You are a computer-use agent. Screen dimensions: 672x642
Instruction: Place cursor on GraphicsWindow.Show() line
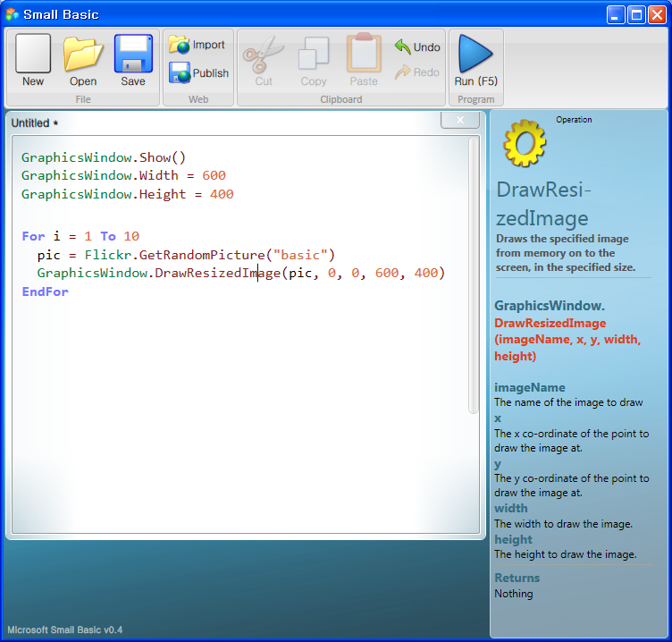pyautogui.click(x=104, y=157)
